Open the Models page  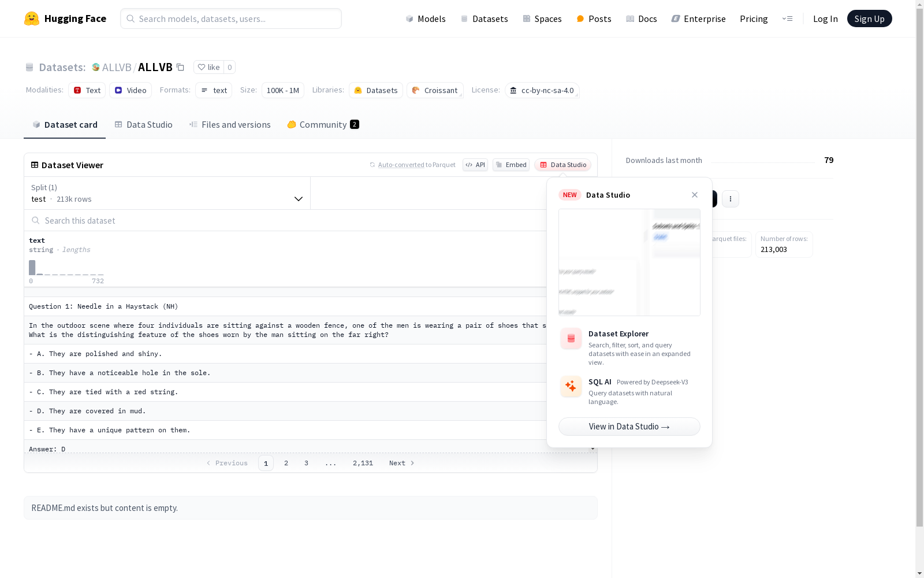426,18
